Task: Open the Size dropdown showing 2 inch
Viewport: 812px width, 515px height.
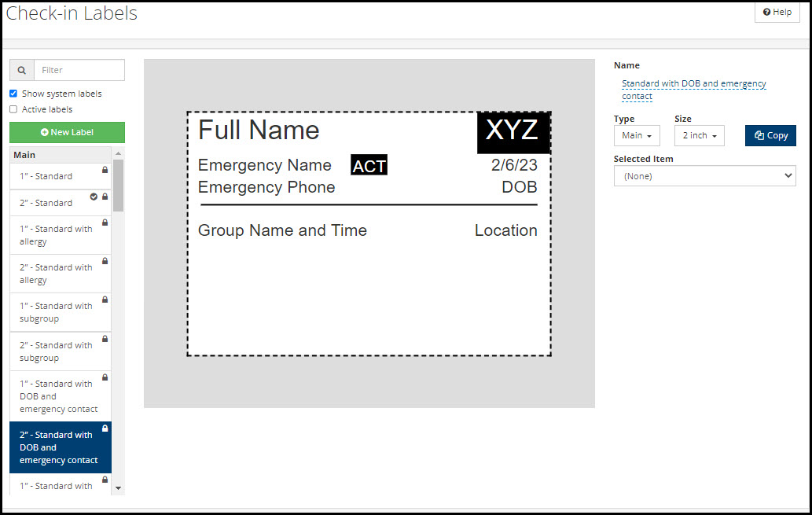Action: click(x=699, y=136)
